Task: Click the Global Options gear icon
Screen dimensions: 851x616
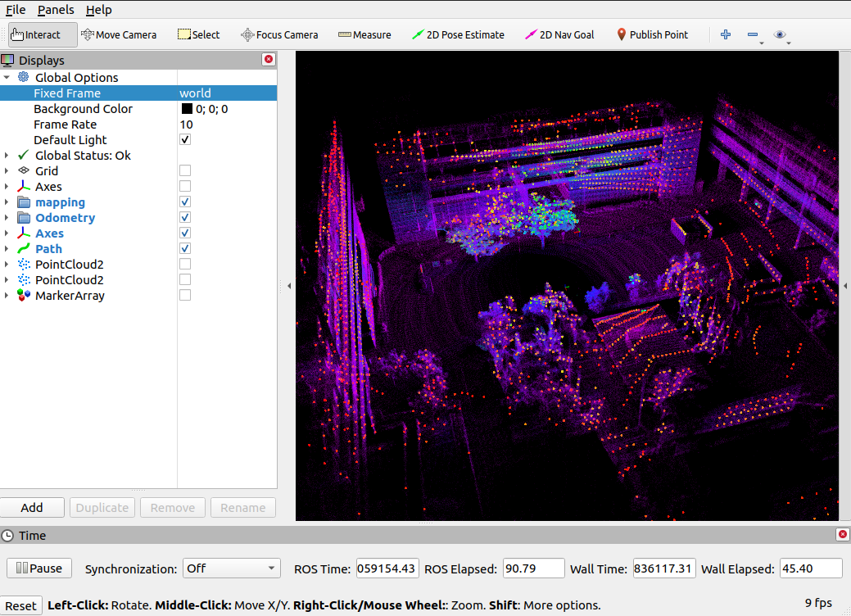Action: tap(23, 77)
